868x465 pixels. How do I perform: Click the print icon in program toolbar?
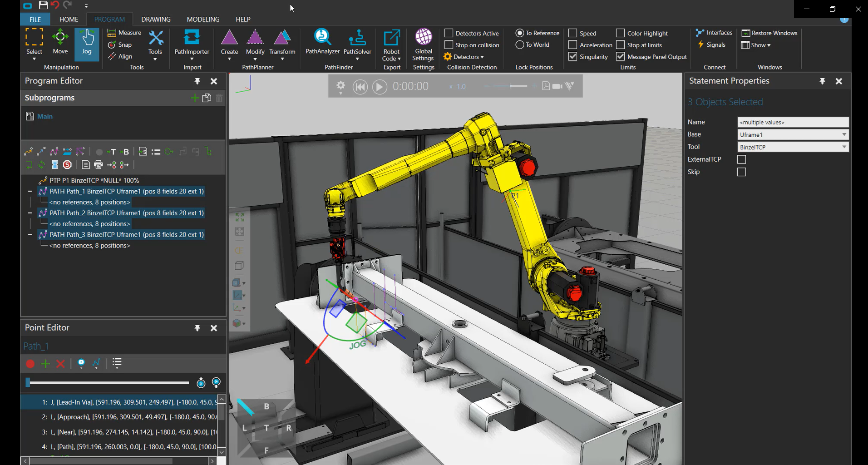click(99, 165)
